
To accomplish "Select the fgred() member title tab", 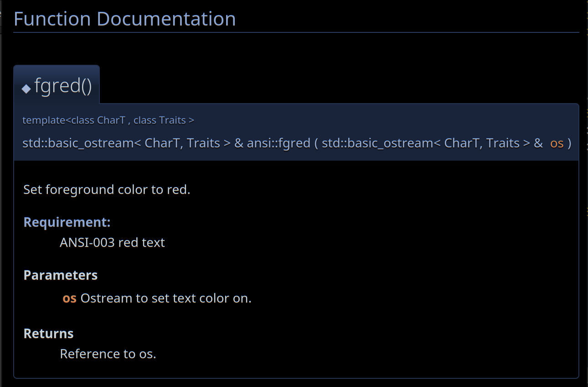I will (x=57, y=85).
